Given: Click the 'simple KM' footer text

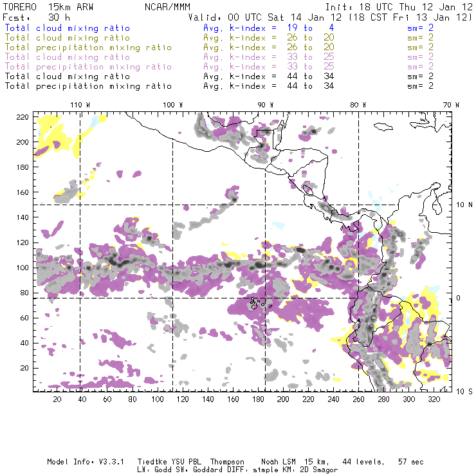Looking at the screenshot, I should point(274,470).
